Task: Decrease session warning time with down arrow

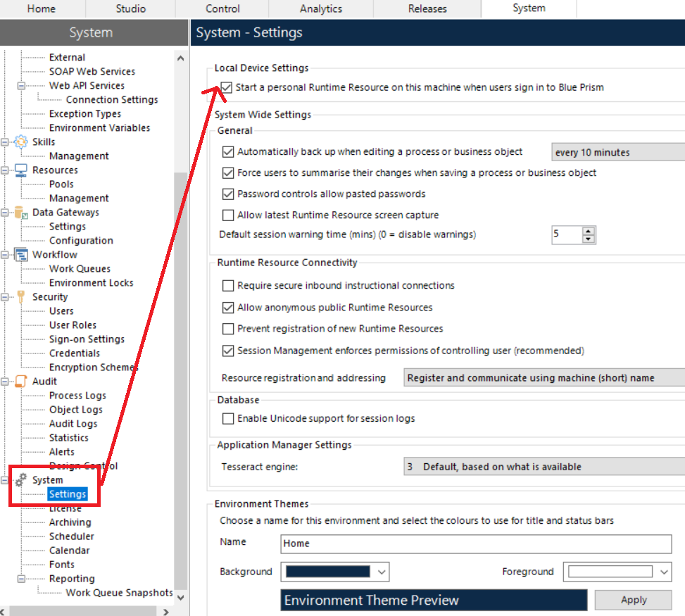Action: 589,239
